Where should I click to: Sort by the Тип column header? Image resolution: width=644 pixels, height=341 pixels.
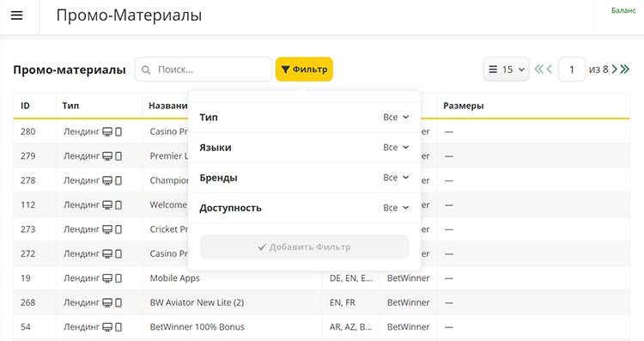coord(70,106)
